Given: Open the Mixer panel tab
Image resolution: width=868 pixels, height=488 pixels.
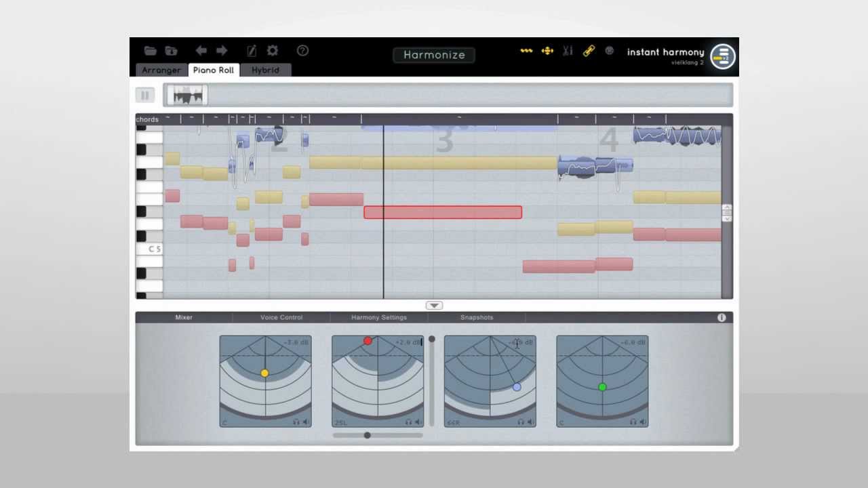Looking at the screenshot, I should (x=184, y=317).
